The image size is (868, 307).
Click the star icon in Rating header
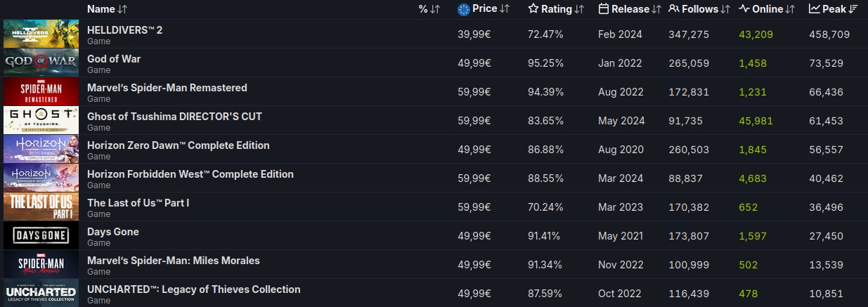point(533,9)
